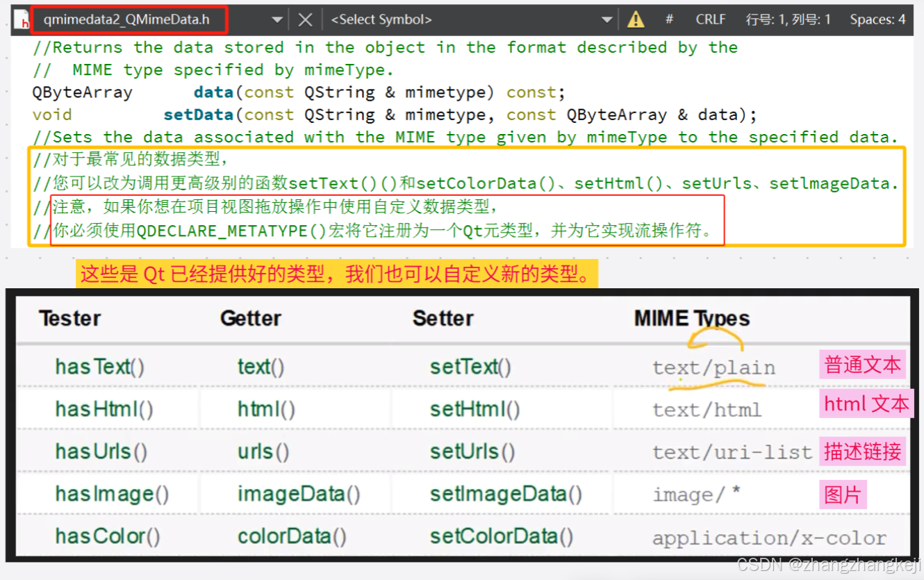The height and width of the screenshot is (580, 924).
Task: Click the Getter column header
Action: pos(251,318)
